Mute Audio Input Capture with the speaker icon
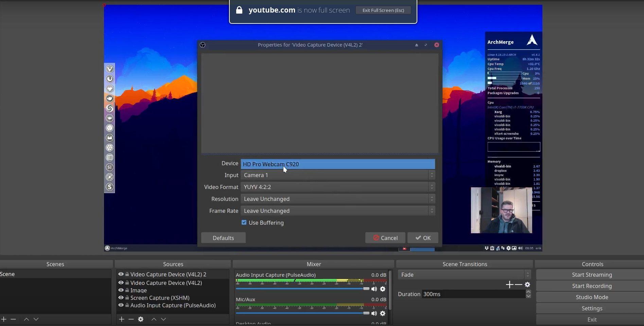Screen dimensions: 644x326 tap(374, 289)
